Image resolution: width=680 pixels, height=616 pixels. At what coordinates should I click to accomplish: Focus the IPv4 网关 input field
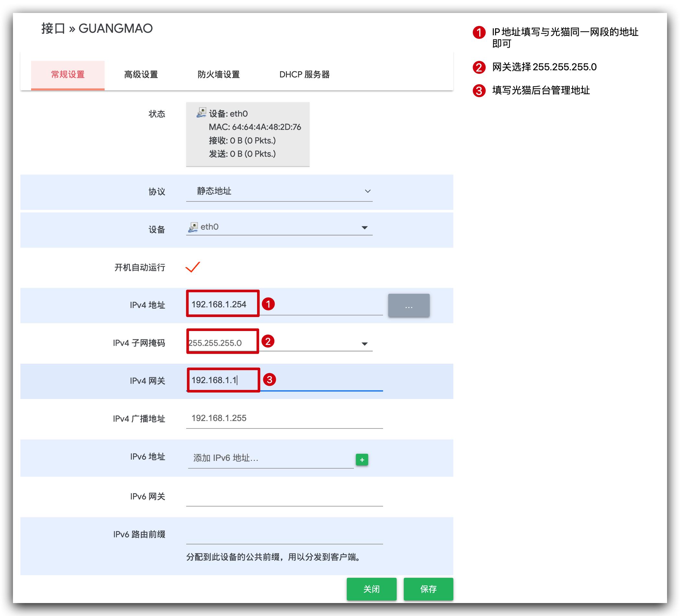tap(284, 380)
